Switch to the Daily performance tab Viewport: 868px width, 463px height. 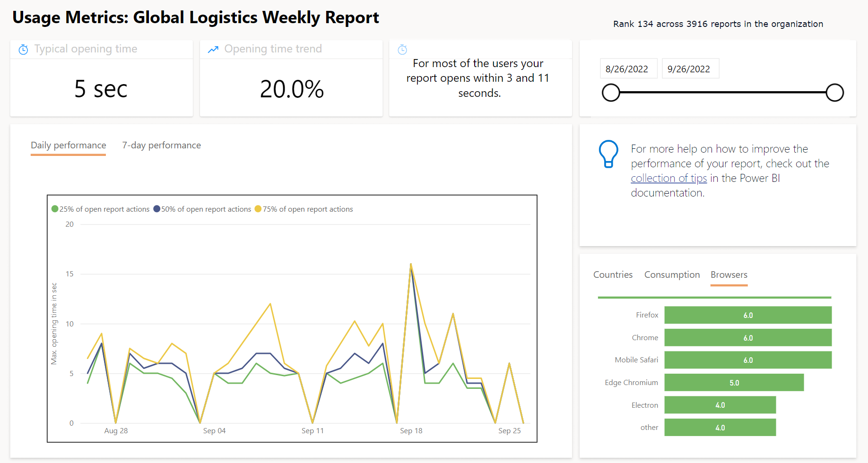point(68,146)
